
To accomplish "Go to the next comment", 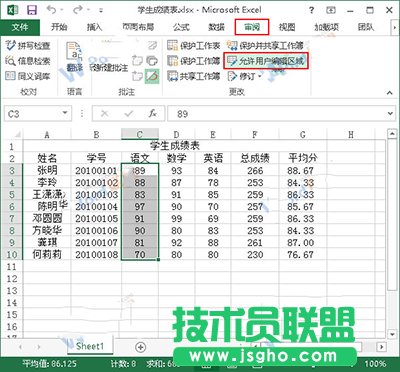I will pos(137,76).
